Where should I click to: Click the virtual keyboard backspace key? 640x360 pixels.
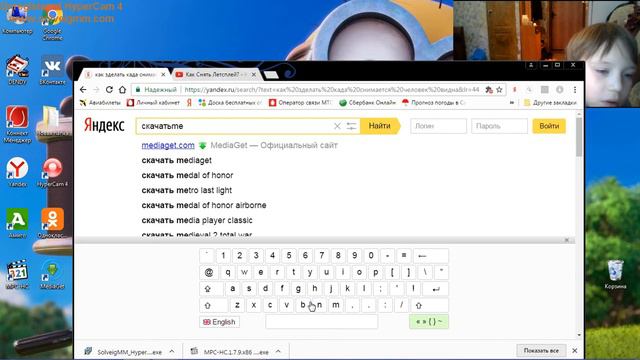point(431,256)
